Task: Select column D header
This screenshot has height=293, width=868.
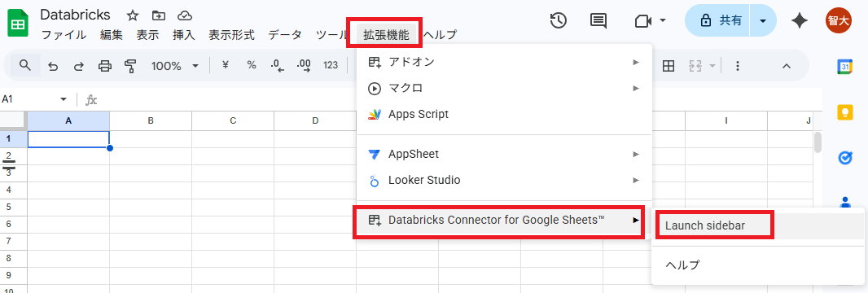Action: tap(315, 120)
